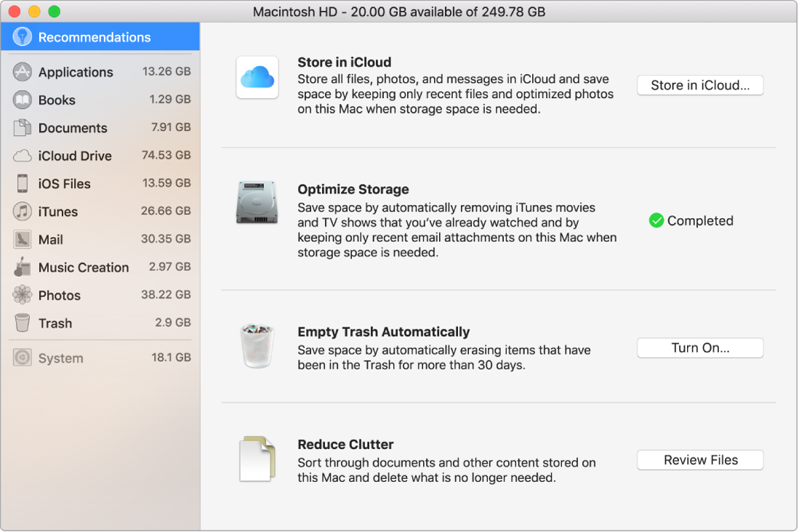Click the green Completed checkmark

point(656,221)
